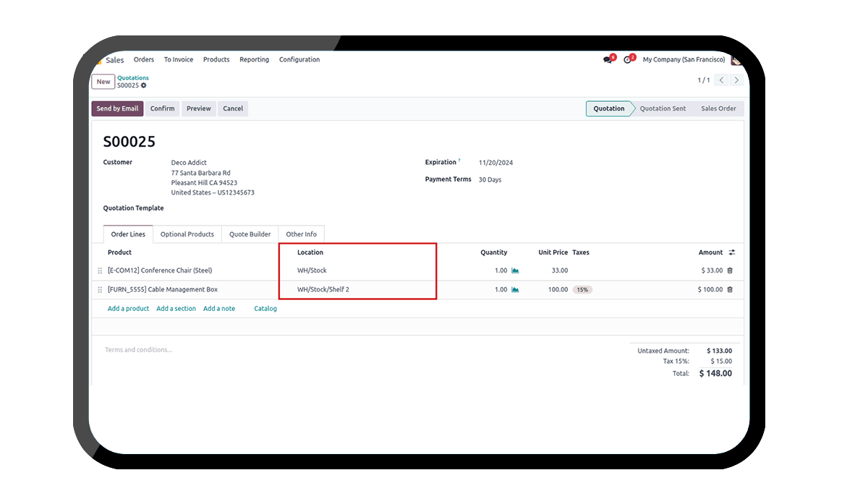This screenshot has height=504, width=868.
Task: Switch to the Quote Builder tab
Action: point(250,234)
